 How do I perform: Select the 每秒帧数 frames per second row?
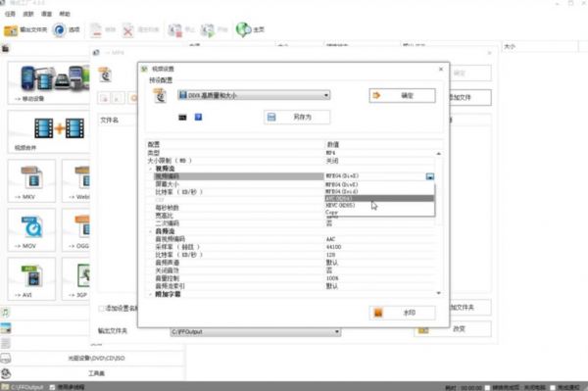(238, 208)
